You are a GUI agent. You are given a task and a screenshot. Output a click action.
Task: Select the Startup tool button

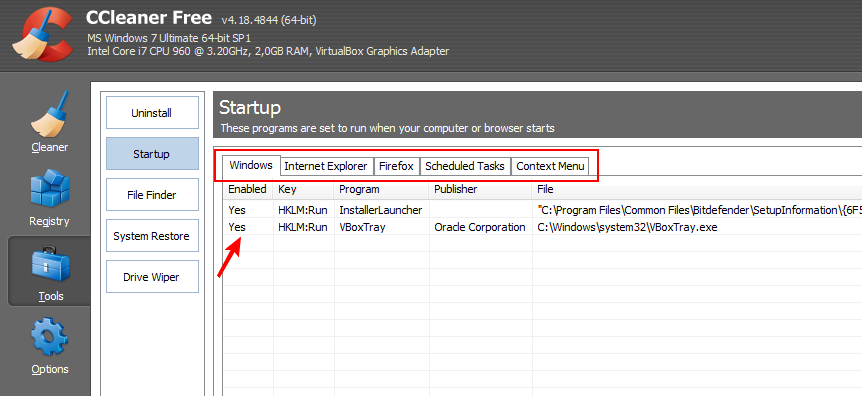click(x=152, y=154)
